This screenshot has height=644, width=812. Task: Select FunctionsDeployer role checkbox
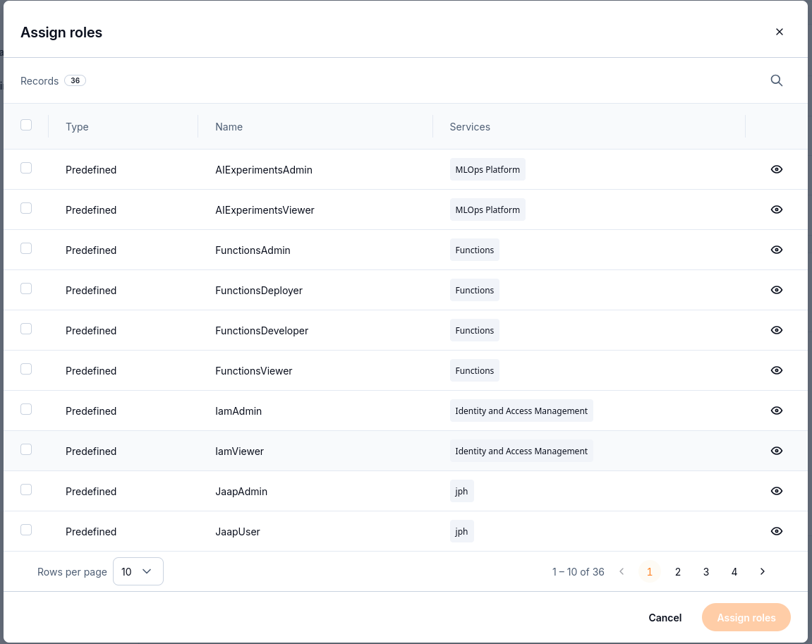pos(26,288)
